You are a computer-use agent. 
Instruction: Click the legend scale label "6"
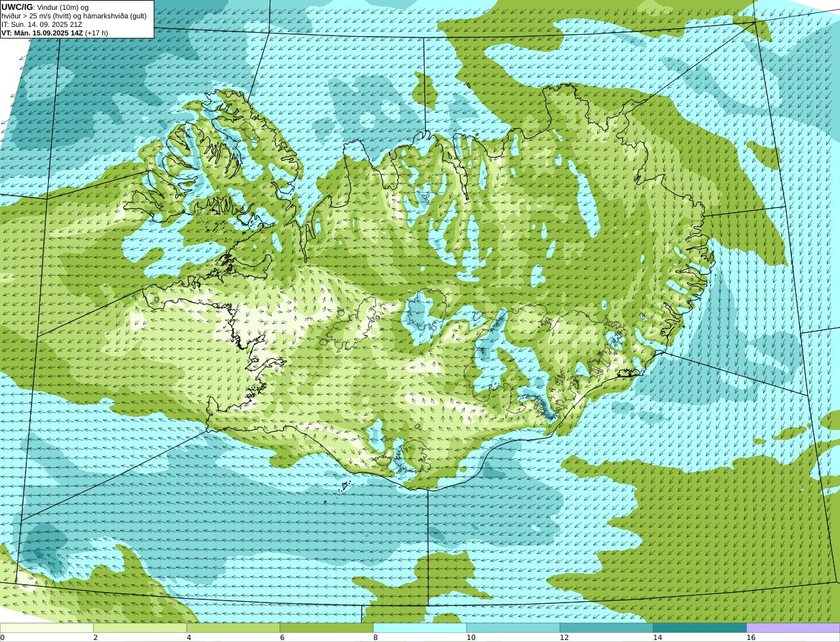[x=282, y=637]
